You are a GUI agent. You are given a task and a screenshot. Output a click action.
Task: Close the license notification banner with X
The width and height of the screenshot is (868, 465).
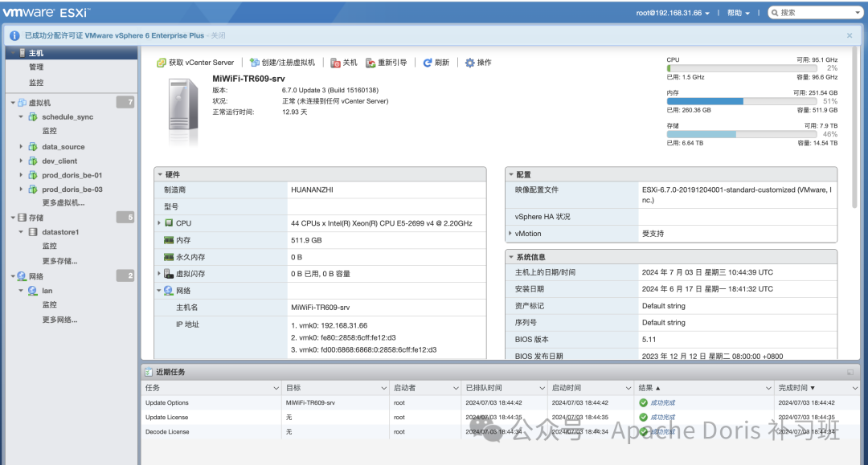point(850,35)
